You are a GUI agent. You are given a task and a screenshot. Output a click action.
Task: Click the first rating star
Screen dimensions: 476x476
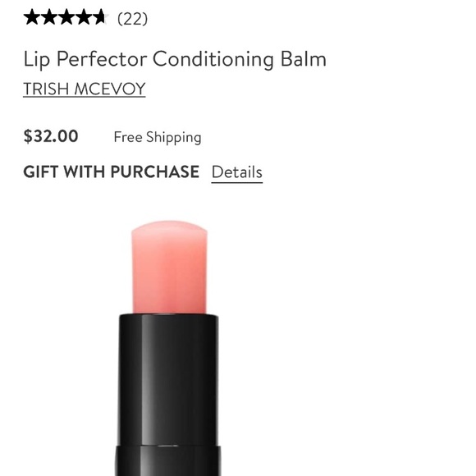tap(32, 17)
